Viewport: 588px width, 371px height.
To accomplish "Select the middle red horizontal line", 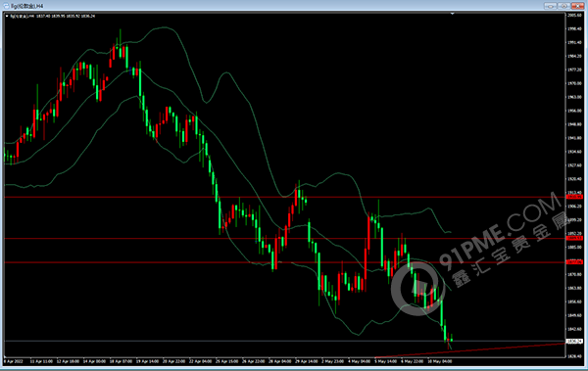I will [x=284, y=238].
